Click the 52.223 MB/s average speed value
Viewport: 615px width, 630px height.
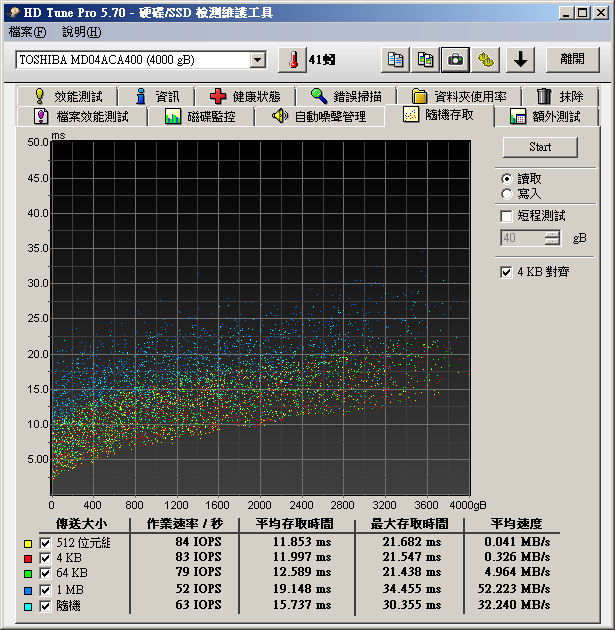[514, 589]
